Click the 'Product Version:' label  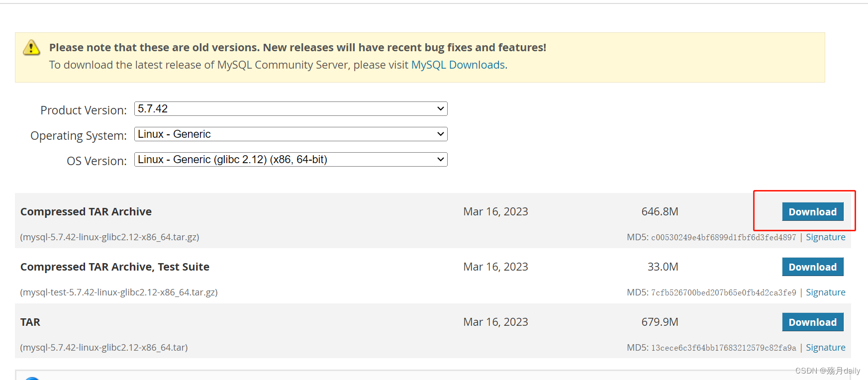(84, 110)
